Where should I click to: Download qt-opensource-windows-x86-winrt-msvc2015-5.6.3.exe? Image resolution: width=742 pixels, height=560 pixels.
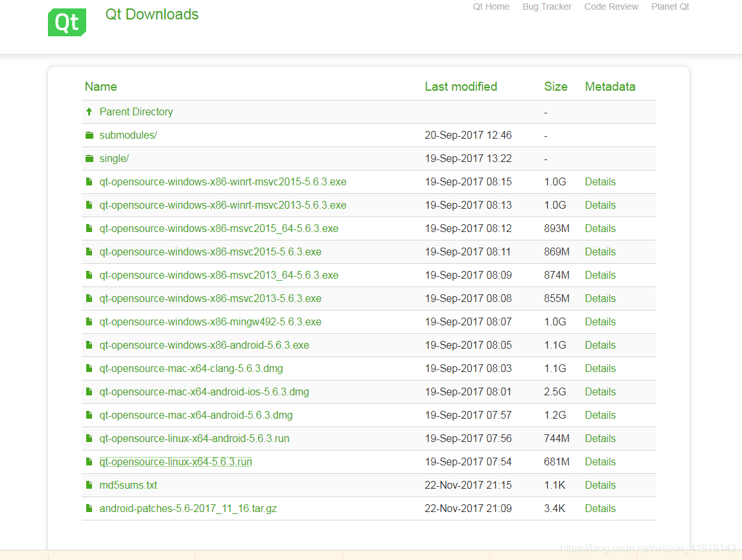[223, 181]
